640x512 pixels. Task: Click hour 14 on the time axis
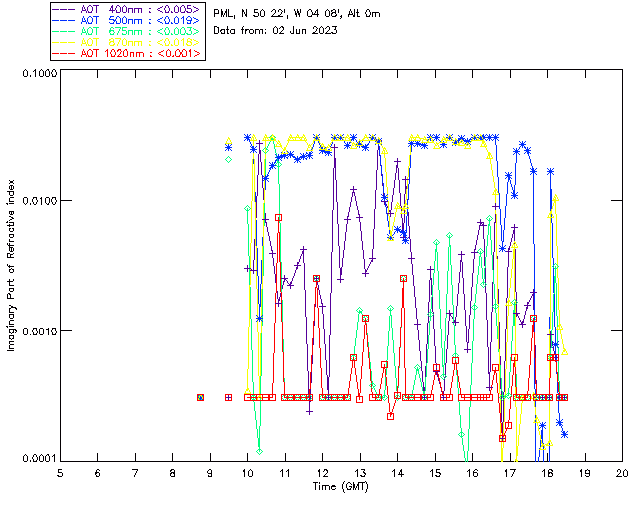(x=398, y=473)
